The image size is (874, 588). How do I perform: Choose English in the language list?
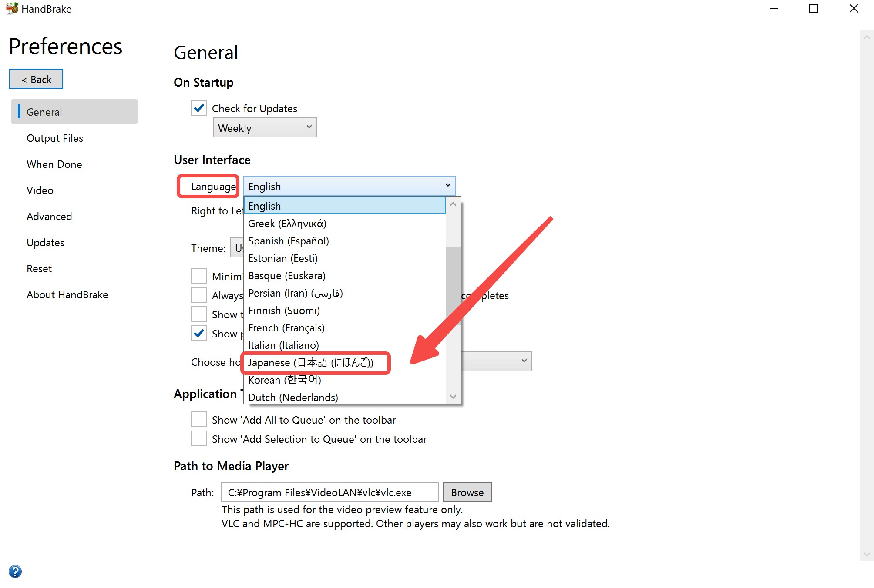click(344, 206)
